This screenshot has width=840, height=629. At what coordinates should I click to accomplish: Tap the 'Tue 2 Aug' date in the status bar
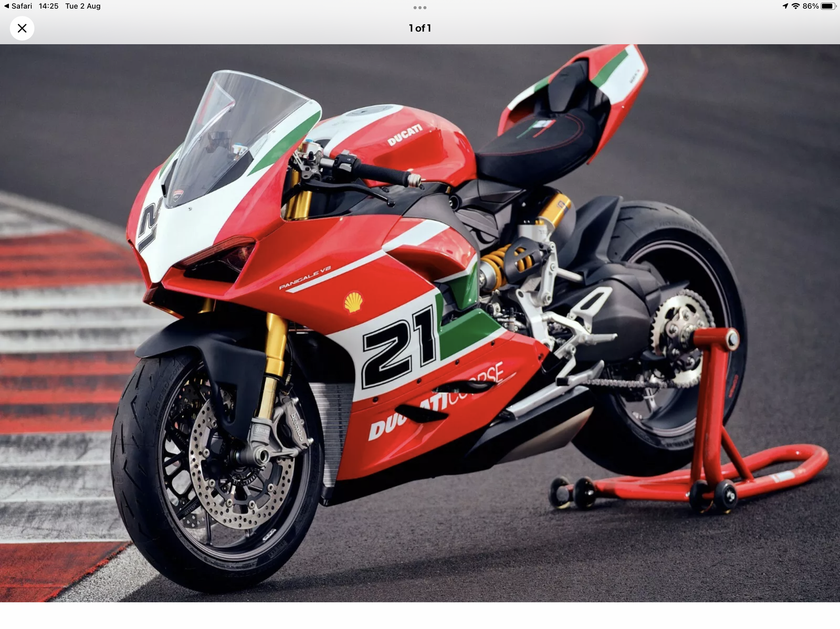click(83, 6)
